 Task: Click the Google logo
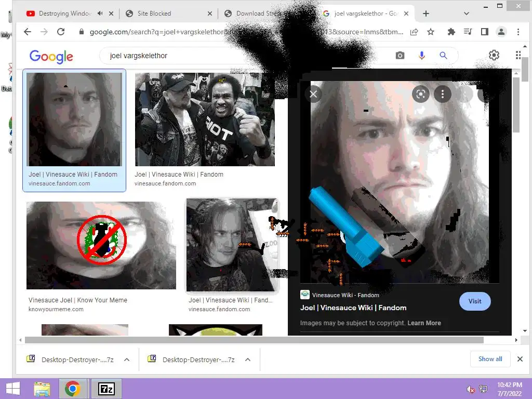pos(51,56)
